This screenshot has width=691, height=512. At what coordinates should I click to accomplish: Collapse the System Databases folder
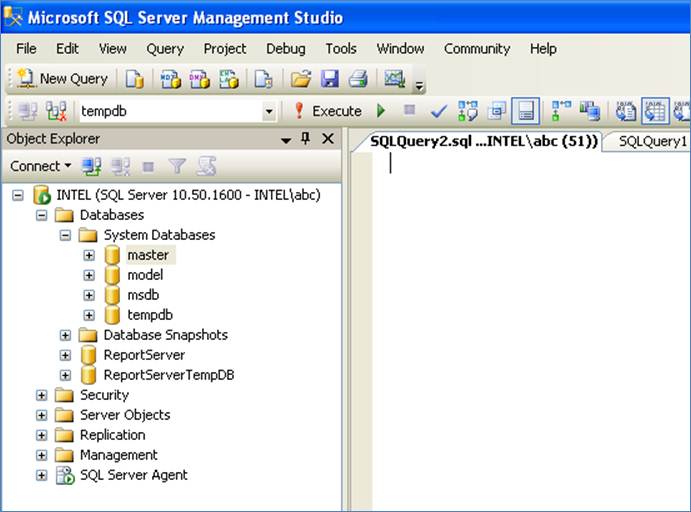pyautogui.click(x=65, y=235)
